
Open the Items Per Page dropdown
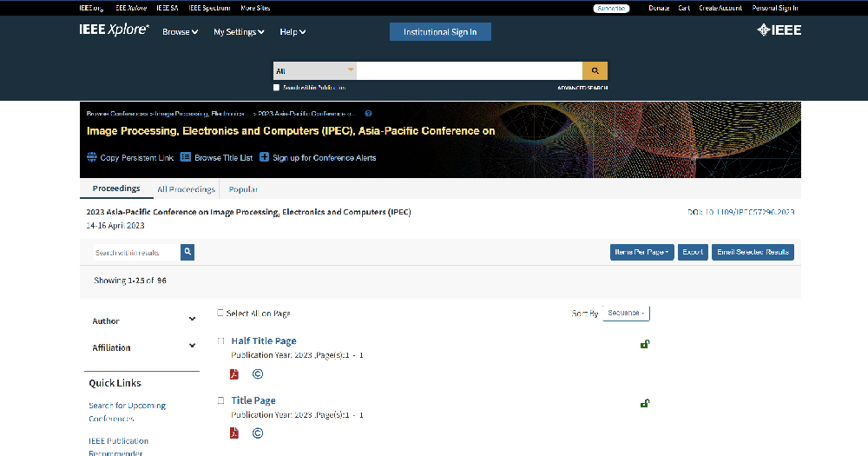click(641, 252)
